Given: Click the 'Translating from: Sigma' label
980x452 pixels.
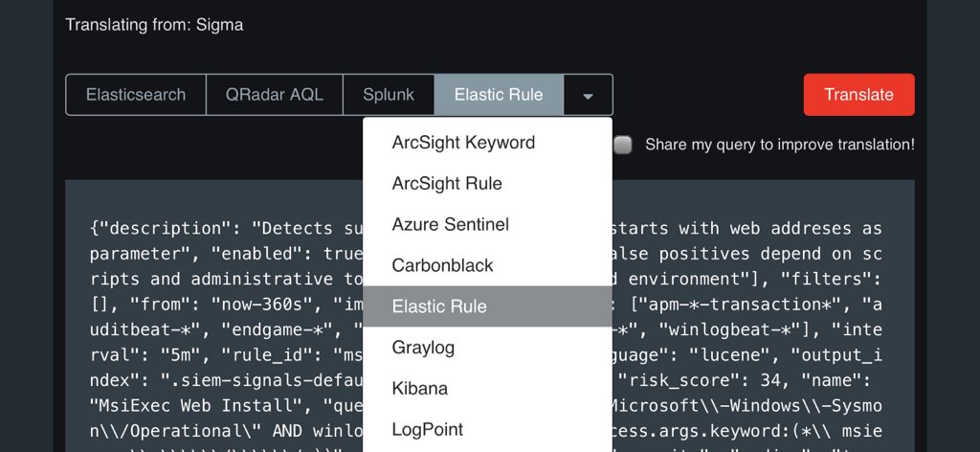Looking at the screenshot, I should coord(154,25).
